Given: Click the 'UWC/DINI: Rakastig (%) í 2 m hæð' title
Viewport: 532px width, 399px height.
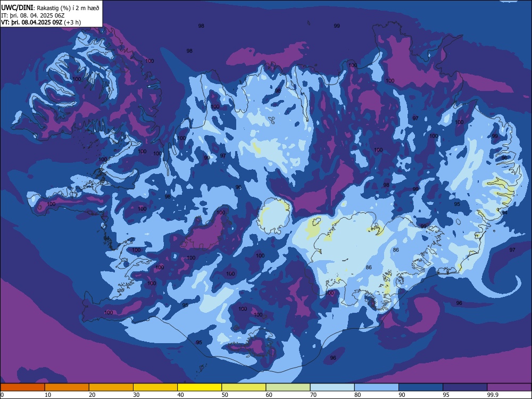Looking at the screenshot, I should (x=50, y=8).
